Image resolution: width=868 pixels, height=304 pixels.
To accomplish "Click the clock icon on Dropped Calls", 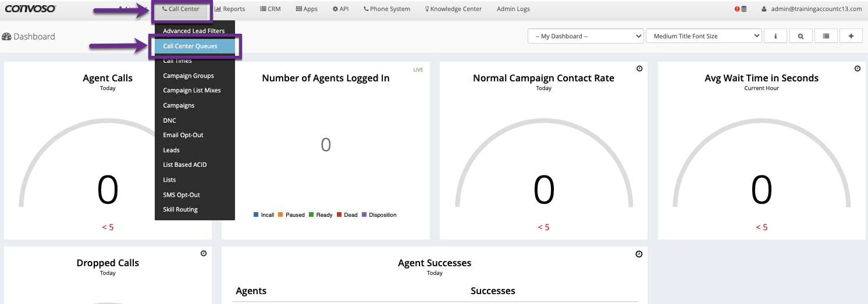I will [x=204, y=253].
